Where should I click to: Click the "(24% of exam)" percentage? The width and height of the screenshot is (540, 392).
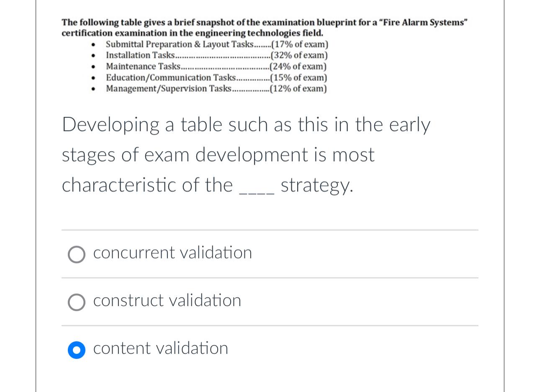click(x=298, y=66)
